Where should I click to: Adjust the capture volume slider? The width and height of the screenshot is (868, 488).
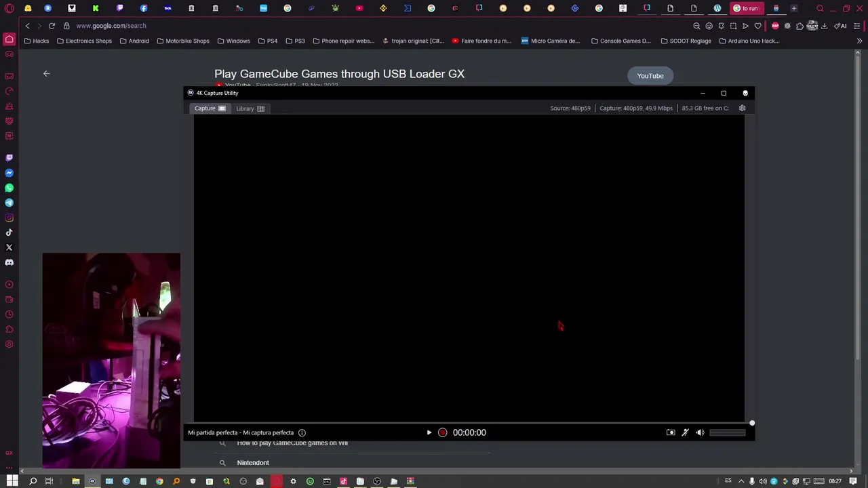[x=727, y=432]
